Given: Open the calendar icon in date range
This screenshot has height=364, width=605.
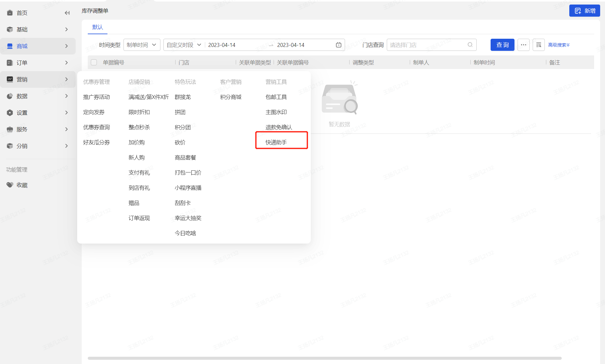Looking at the screenshot, I should click(x=339, y=45).
